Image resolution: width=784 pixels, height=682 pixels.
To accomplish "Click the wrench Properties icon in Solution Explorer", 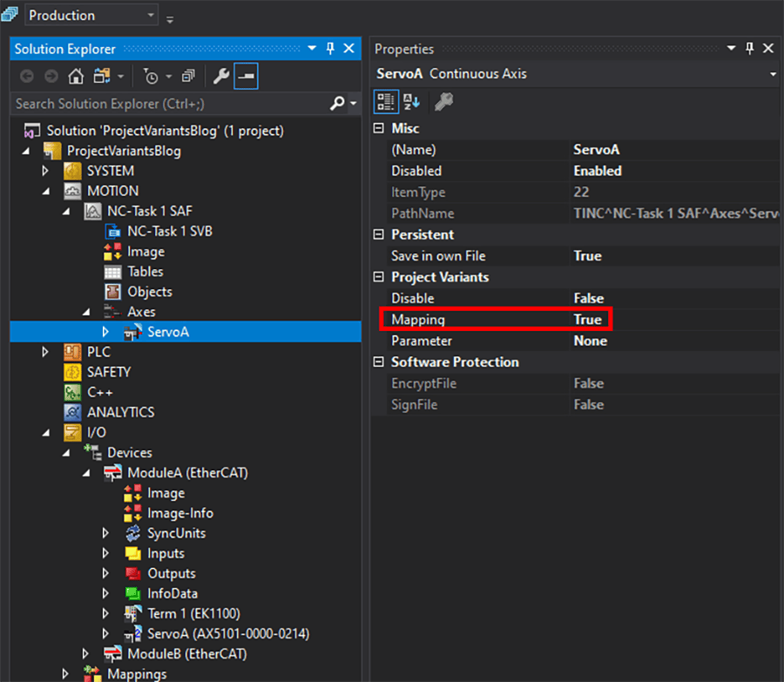I will click(x=221, y=77).
